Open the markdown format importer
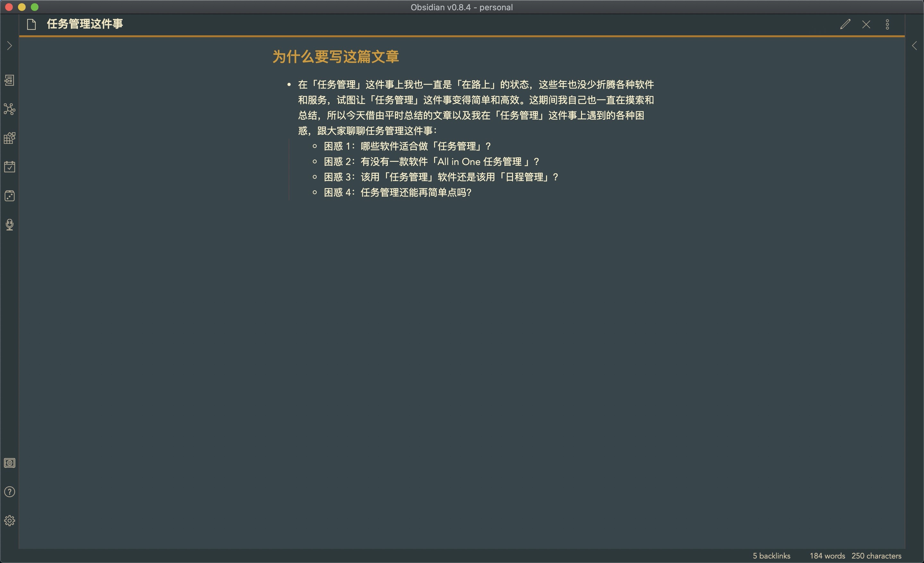The image size is (924, 563). pos(9,138)
